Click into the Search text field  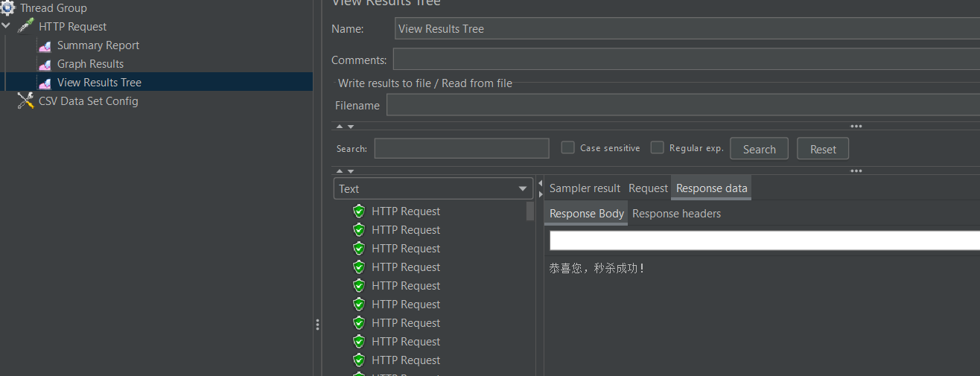coord(462,148)
